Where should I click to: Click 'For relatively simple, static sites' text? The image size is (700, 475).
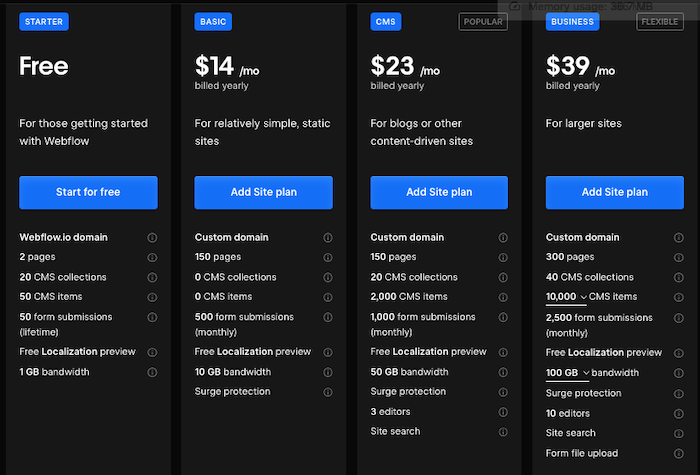coord(262,132)
